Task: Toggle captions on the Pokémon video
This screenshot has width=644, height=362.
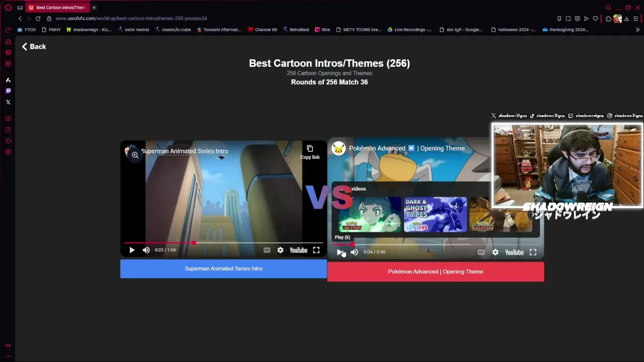Action: (481, 252)
